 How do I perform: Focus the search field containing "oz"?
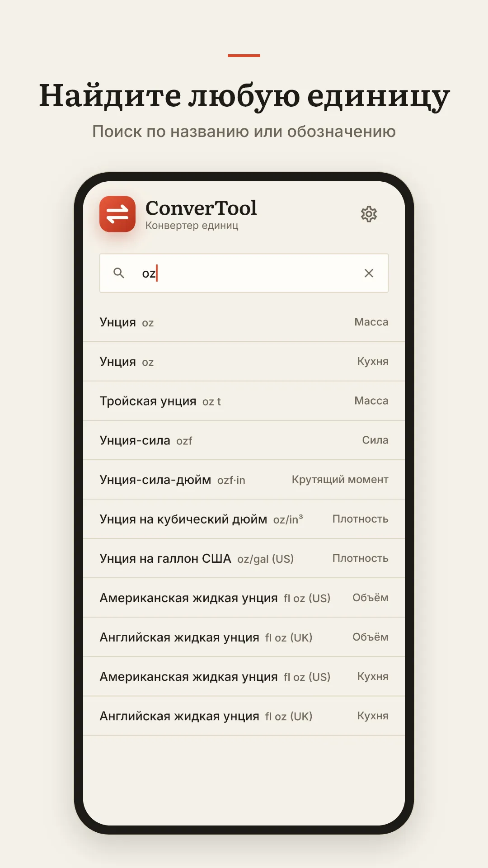[x=244, y=273]
